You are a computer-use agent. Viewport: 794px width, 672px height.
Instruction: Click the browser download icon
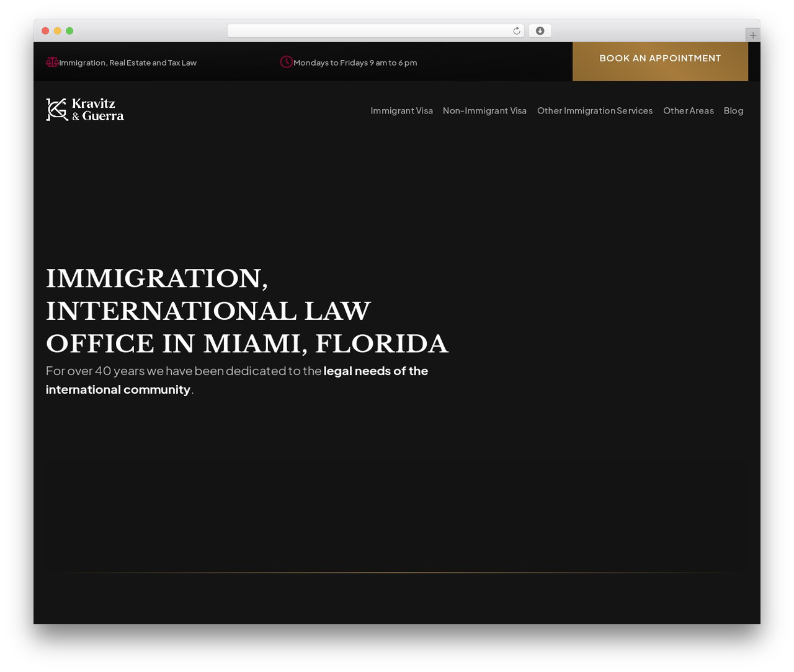tap(540, 31)
